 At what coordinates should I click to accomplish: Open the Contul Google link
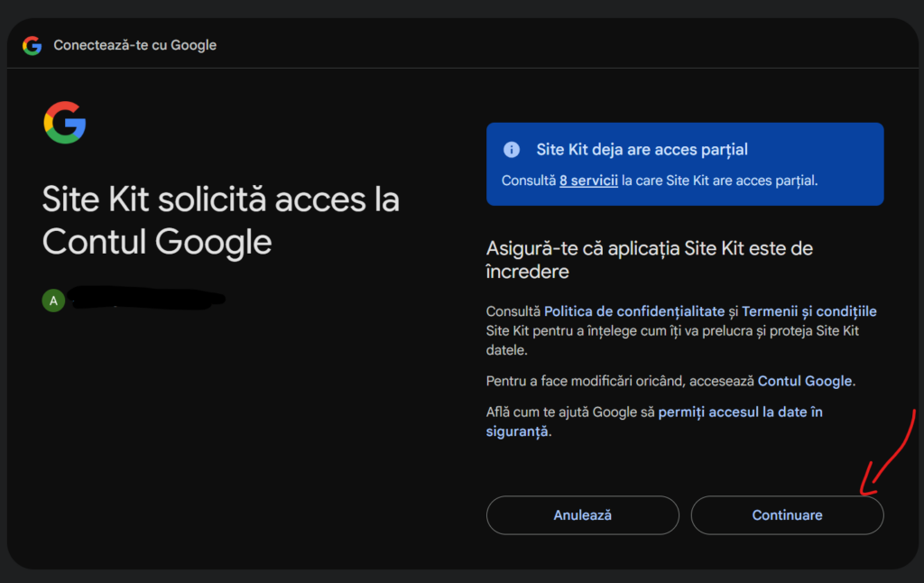click(x=805, y=381)
